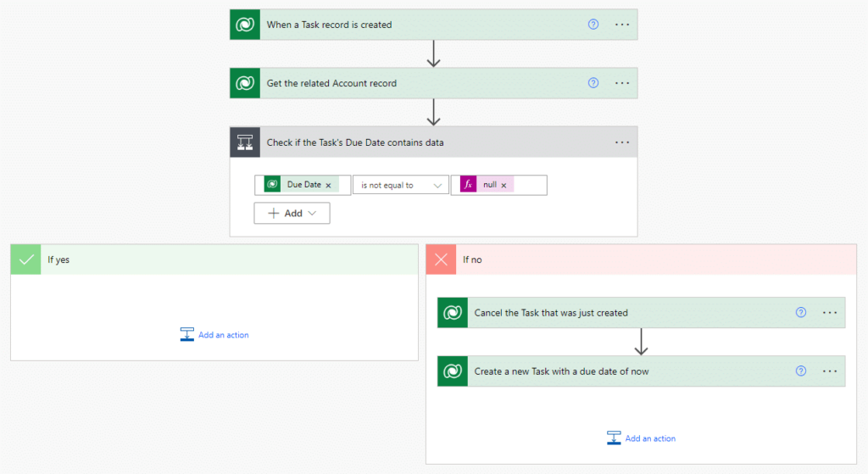
Task: Click the Dataverse icon on Task record trigger
Action: pos(245,25)
